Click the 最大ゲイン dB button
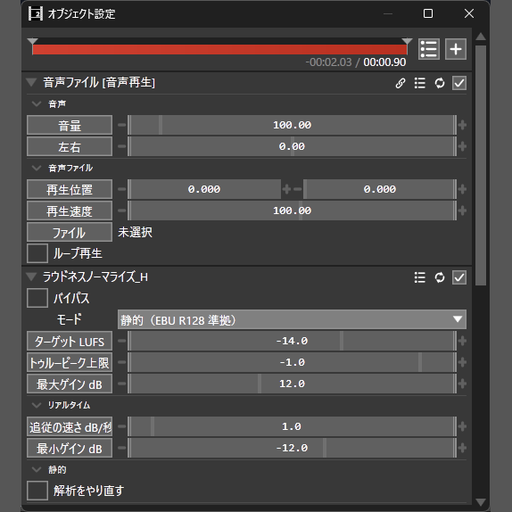The height and width of the screenshot is (512, 512). (69, 384)
